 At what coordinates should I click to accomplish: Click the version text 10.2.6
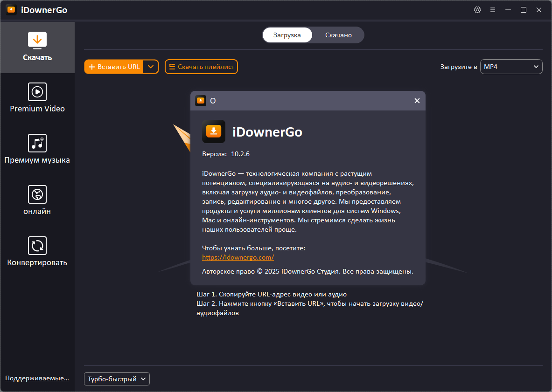(x=240, y=154)
